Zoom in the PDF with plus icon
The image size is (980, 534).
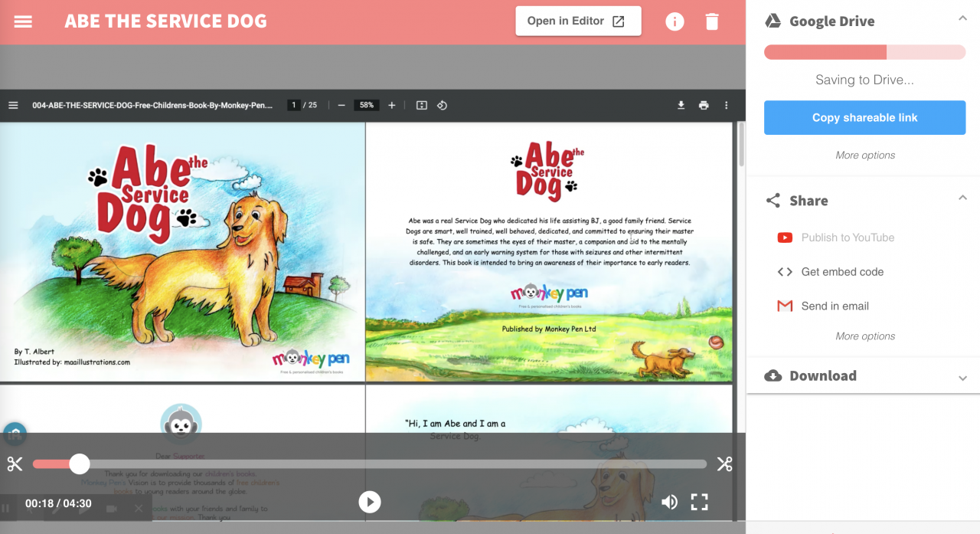click(392, 105)
